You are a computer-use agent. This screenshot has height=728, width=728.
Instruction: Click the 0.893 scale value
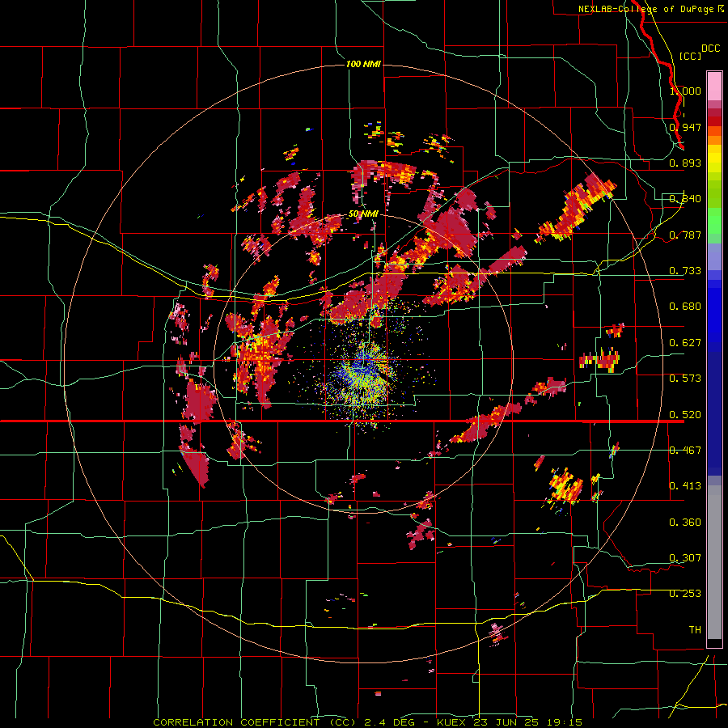tap(685, 163)
